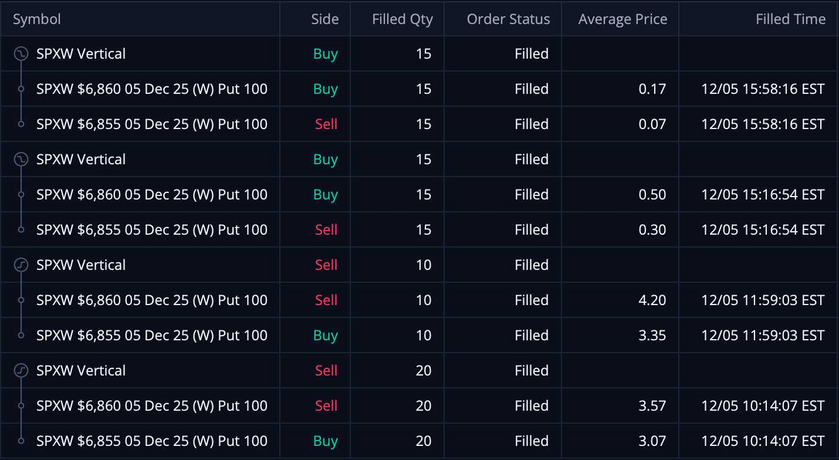Viewport: 839px width, 460px height.
Task: Click the Average Price column header
Action: [x=622, y=19]
